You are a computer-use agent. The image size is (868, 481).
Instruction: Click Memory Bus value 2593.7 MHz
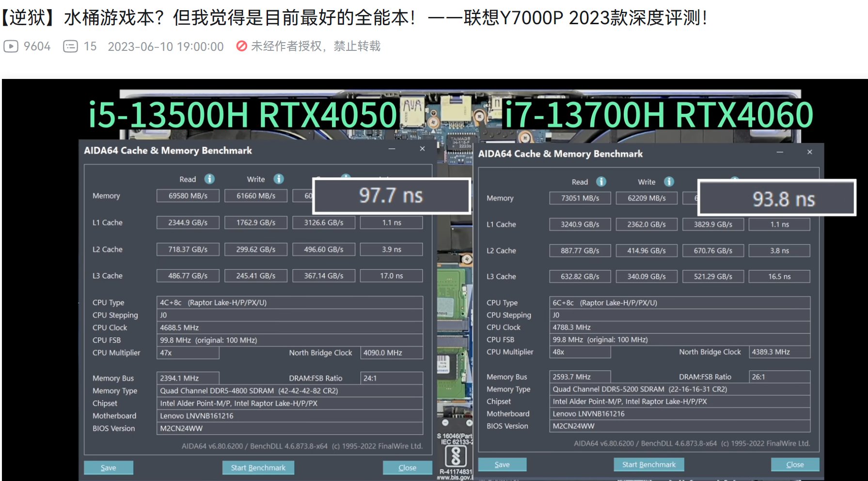[x=580, y=377]
